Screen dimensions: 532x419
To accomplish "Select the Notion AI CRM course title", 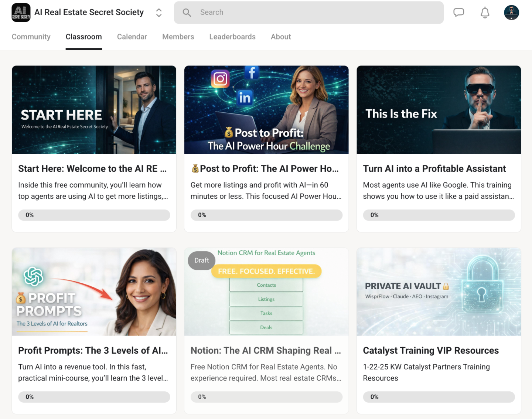I will (265, 351).
